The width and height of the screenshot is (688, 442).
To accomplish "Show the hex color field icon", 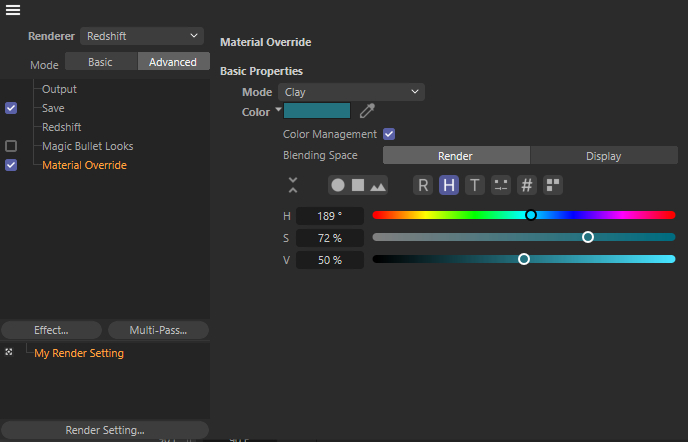I will tap(527, 185).
